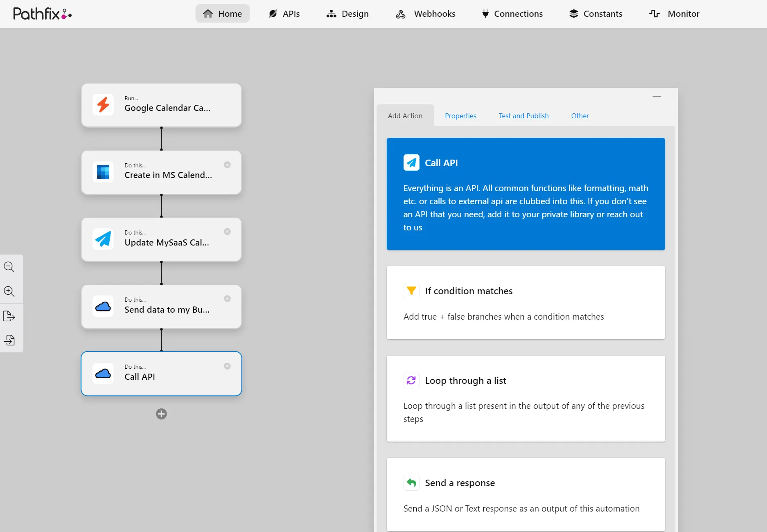The height and width of the screenshot is (532, 767).
Task: Open the Monitor page
Action: point(674,14)
